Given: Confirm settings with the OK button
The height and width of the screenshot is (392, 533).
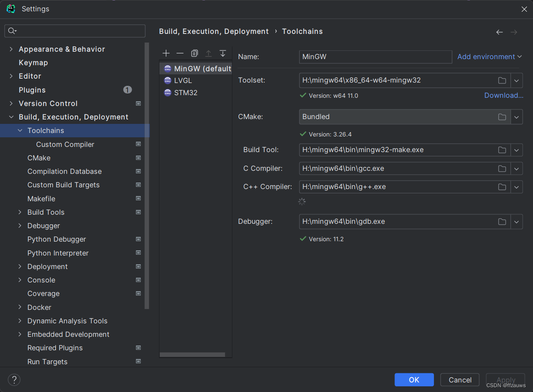Looking at the screenshot, I should (414, 379).
